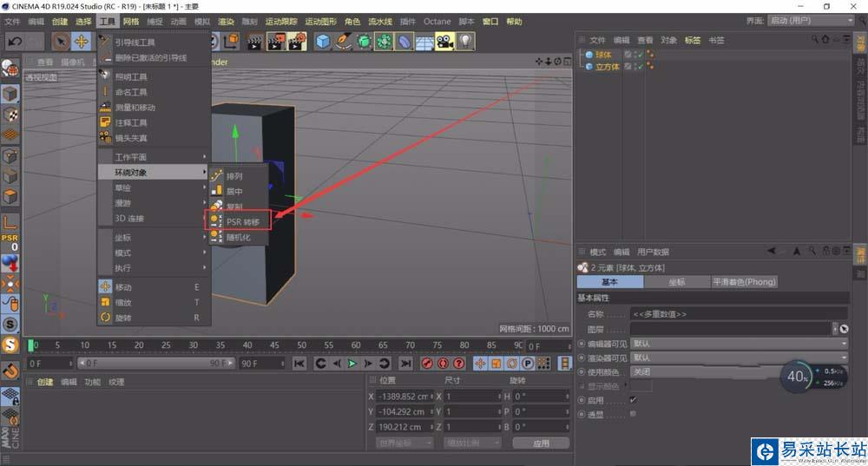Click the Light bulb icon
Screen dimensions: 868x466
(466, 41)
